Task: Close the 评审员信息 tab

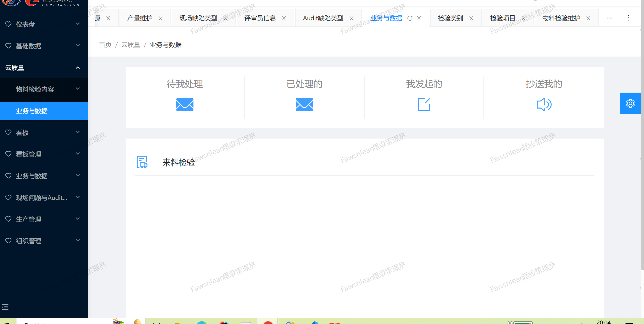Action: pos(284,18)
